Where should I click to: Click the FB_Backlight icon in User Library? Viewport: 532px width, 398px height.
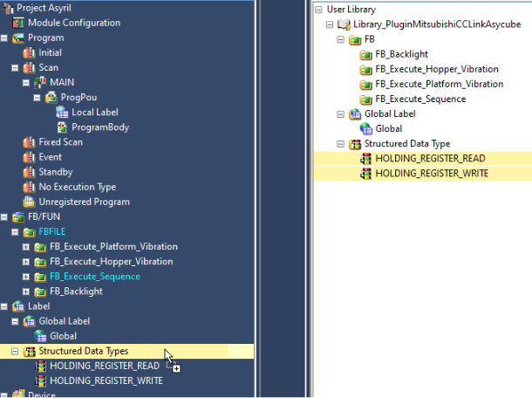(366, 54)
